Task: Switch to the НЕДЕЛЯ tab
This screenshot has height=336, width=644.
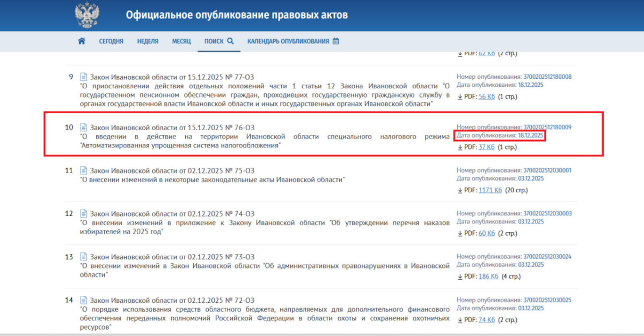Action: pos(148,41)
